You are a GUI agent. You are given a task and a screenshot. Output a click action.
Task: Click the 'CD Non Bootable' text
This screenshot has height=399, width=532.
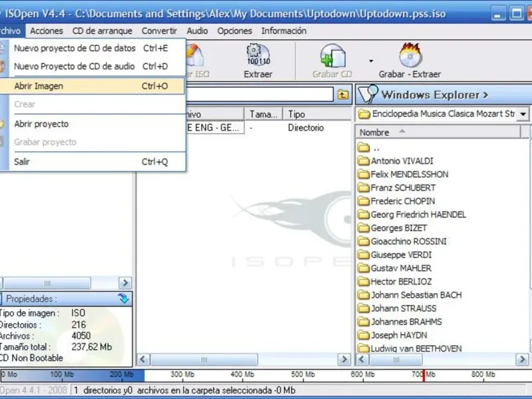pyautogui.click(x=31, y=358)
